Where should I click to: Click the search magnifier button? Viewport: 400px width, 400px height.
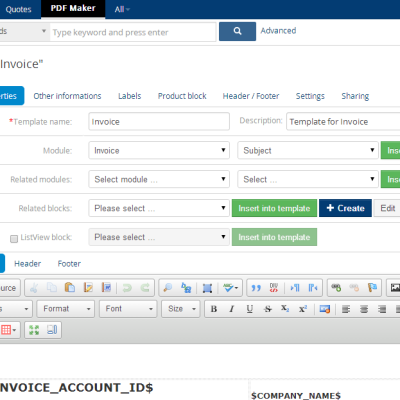coord(237,31)
